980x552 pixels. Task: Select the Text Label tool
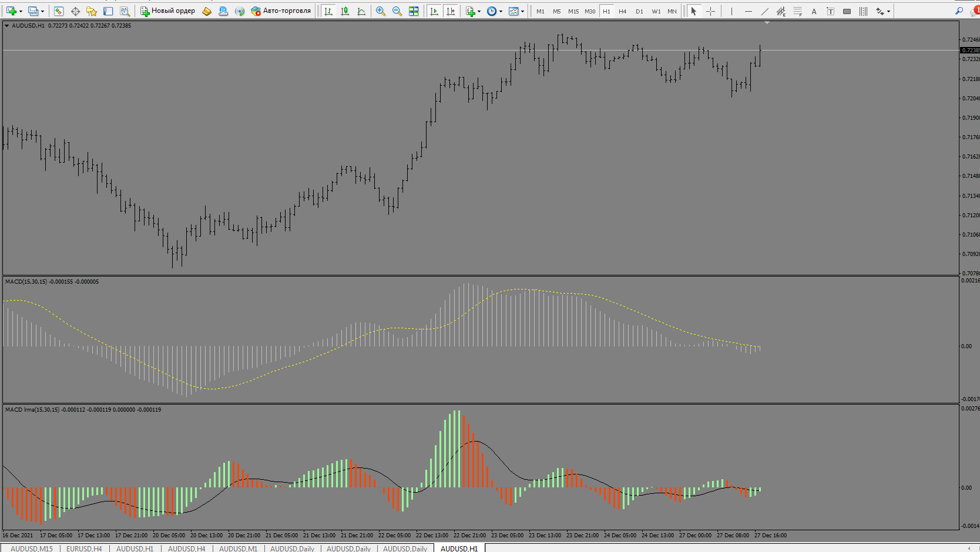point(830,11)
